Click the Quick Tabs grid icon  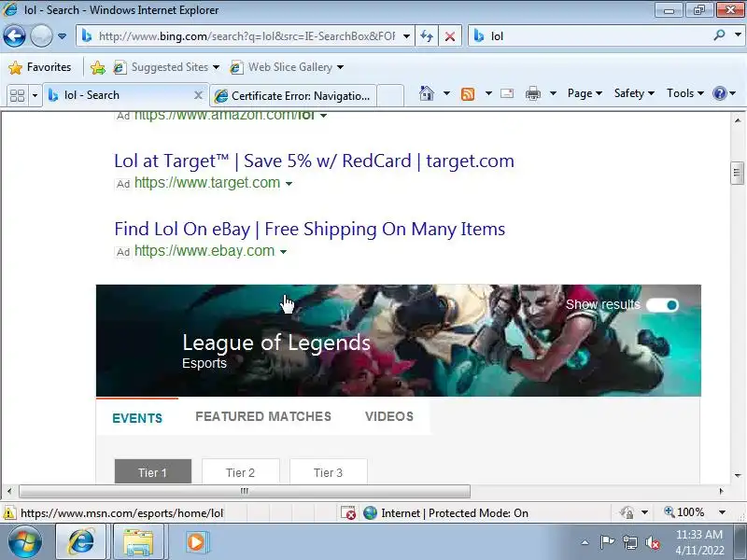click(17, 95)
